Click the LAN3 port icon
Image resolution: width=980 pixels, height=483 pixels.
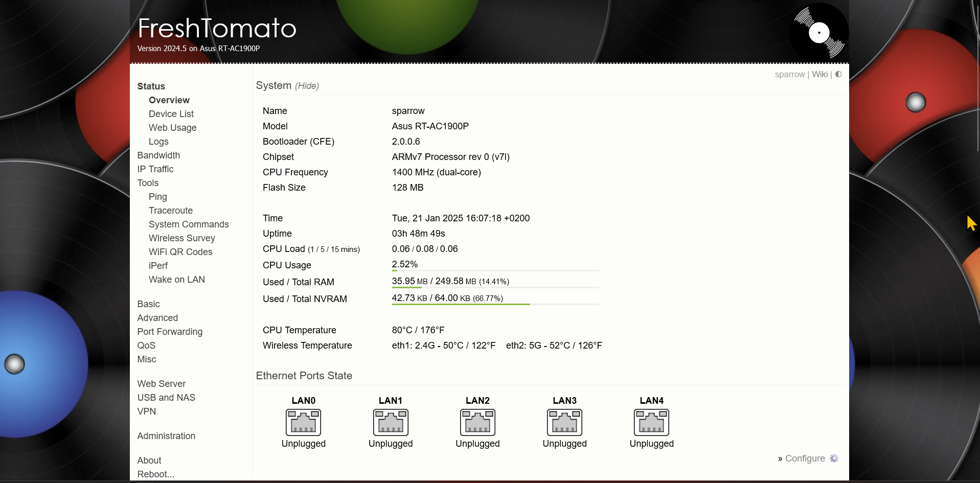click(x=564, y=422)
